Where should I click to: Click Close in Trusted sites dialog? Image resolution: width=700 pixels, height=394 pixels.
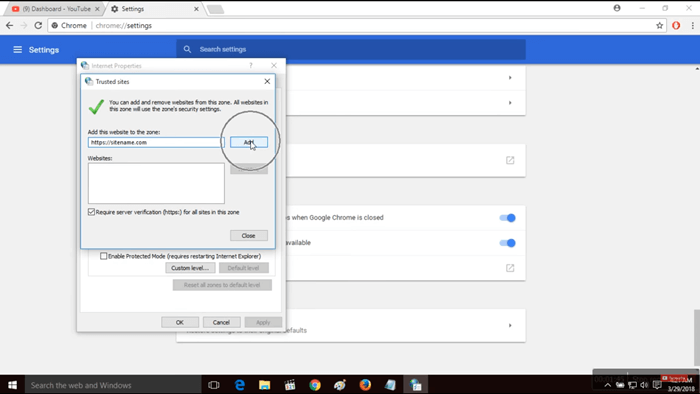pyautogui.click(x=249, y=236)
